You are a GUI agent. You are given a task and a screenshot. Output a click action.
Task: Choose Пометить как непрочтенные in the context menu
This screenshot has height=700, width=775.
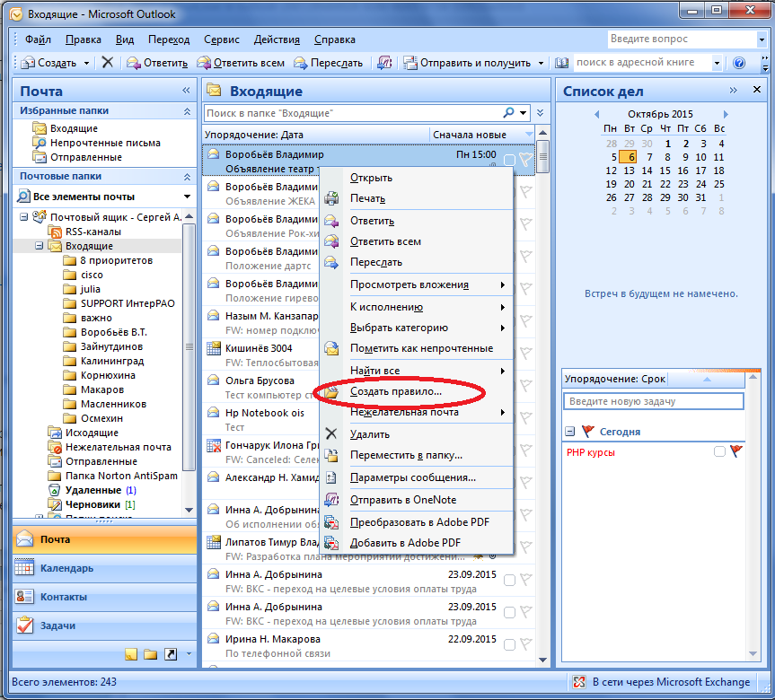tap(416, 348)
